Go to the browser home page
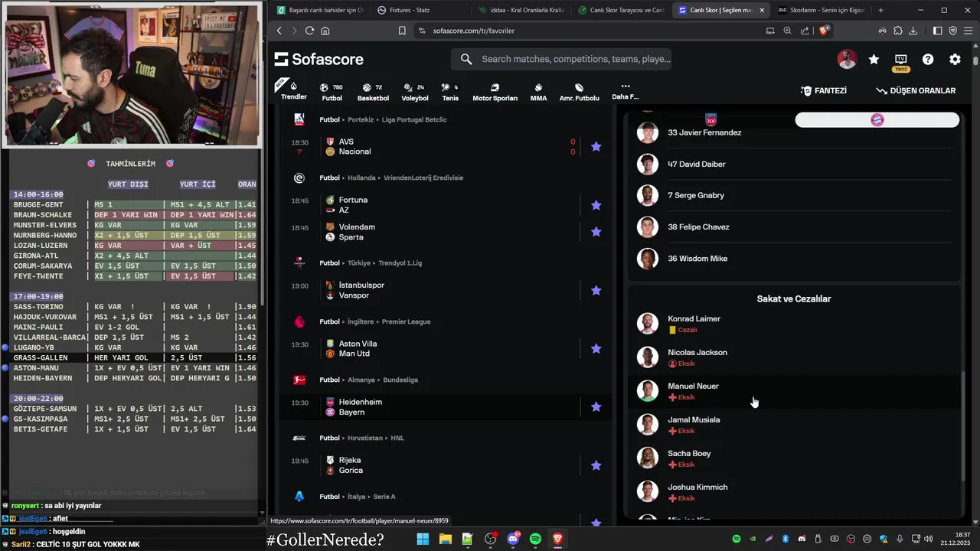This screenshot has height=551, width=980. coord(325,31)
